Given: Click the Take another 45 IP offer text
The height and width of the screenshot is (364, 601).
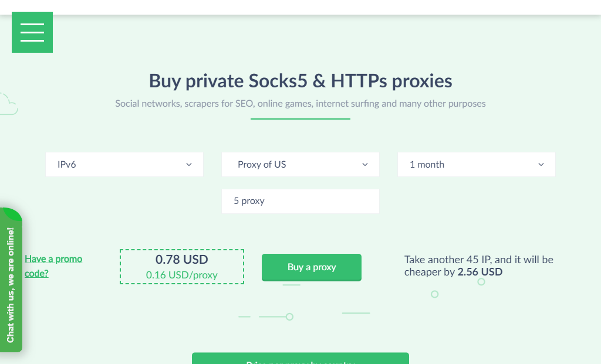Looking at the screenshot, I should [x=479, y=266].
